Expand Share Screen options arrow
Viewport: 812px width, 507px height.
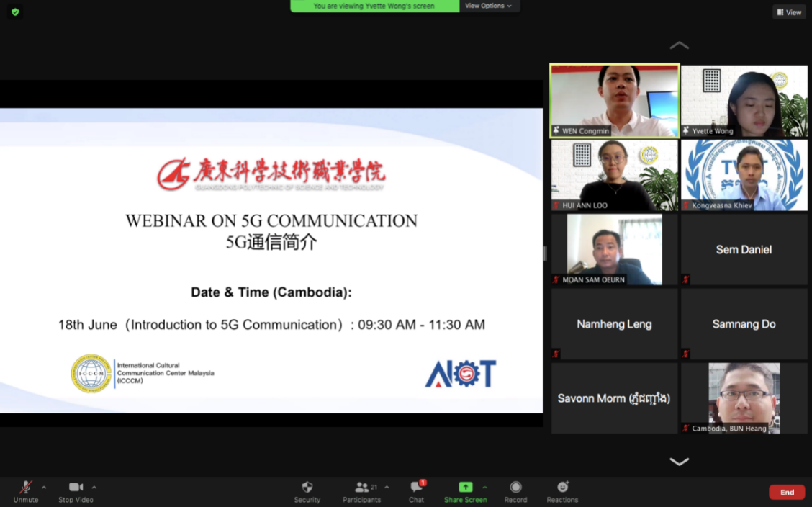click(484, 487)
